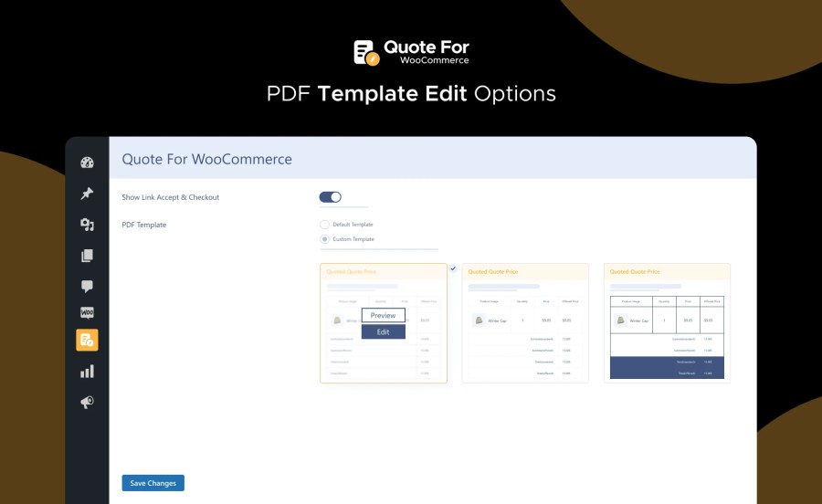
Task: Open the WooCommerce Woo icon in sidebar
Action: tap(87, 313)
